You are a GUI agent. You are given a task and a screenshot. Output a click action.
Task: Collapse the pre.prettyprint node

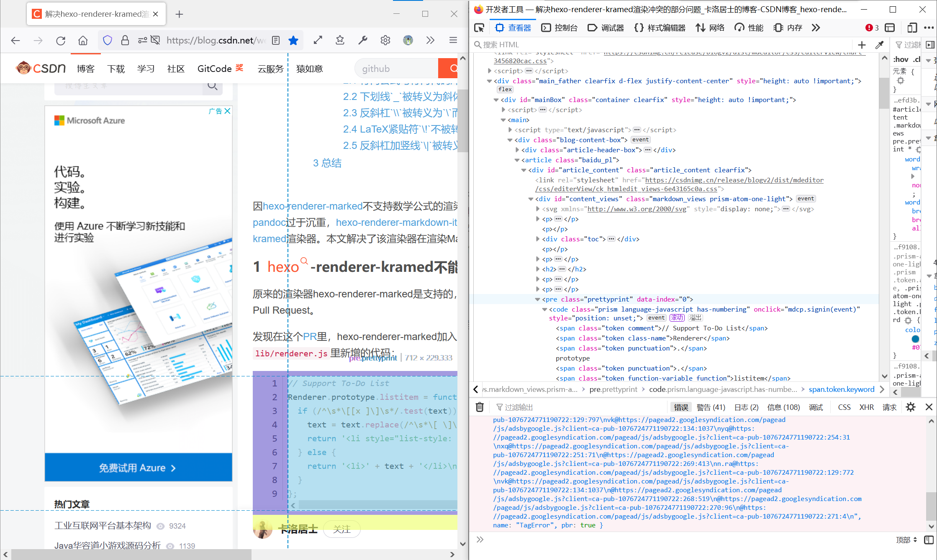538,299
